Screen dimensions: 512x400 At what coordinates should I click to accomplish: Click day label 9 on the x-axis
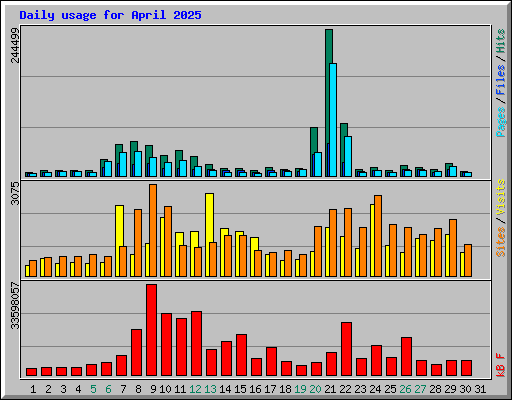point(153,389)
